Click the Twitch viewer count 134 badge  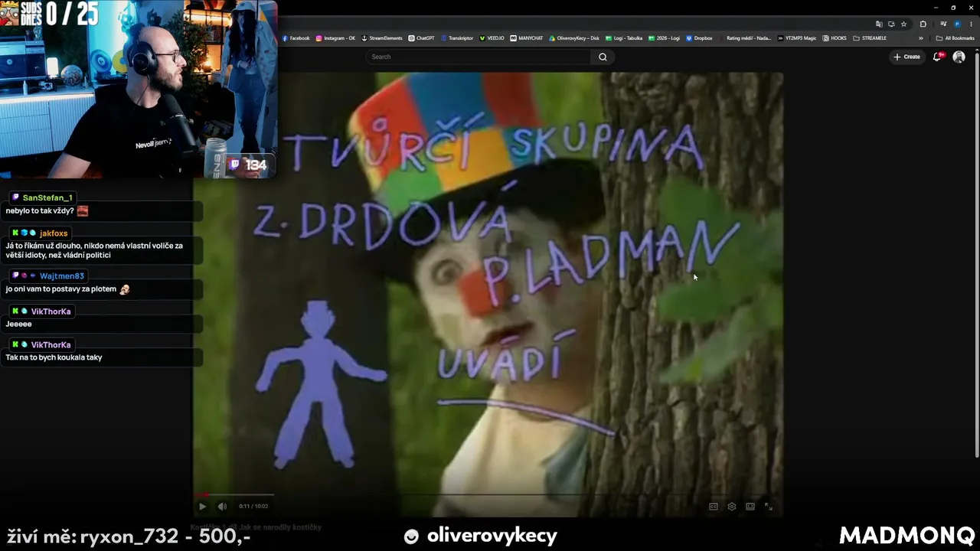click(250, 165)
